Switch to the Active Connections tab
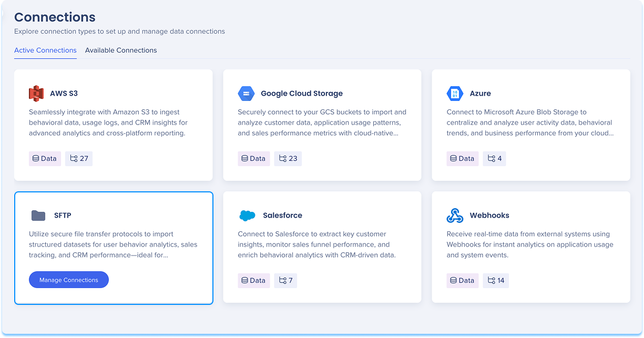The height and width of the screenshot is (338, 644). pos(45,50)
